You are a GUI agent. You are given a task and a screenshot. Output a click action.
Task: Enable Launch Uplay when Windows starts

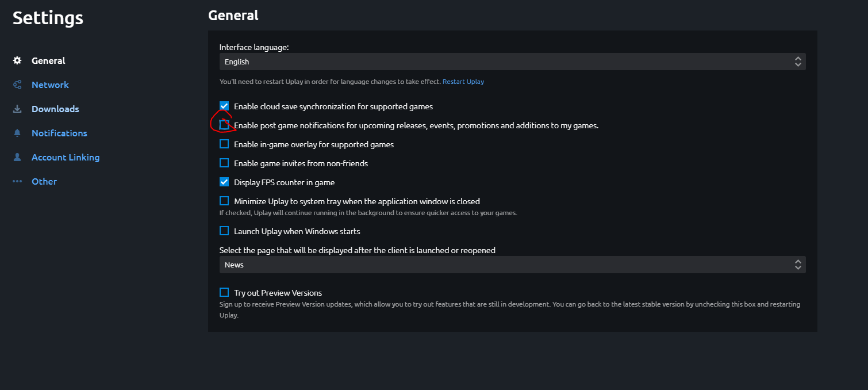(x=224, y=231)
